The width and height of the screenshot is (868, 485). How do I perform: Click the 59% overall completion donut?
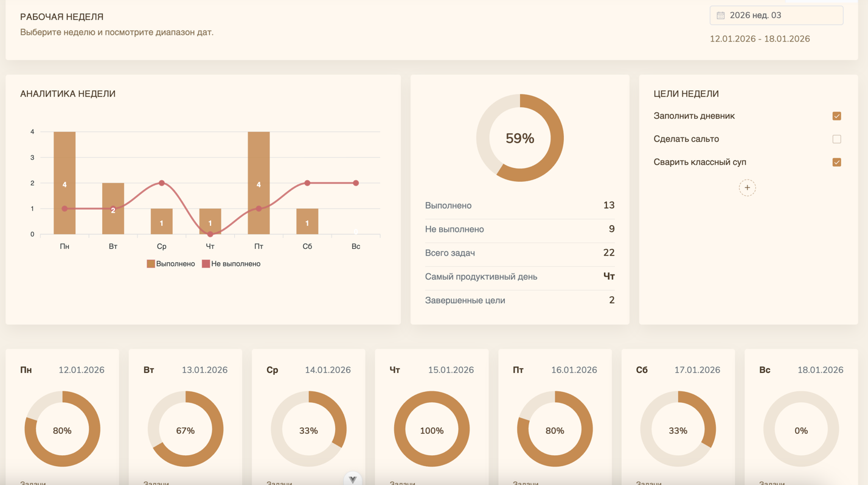coord(519,138)
